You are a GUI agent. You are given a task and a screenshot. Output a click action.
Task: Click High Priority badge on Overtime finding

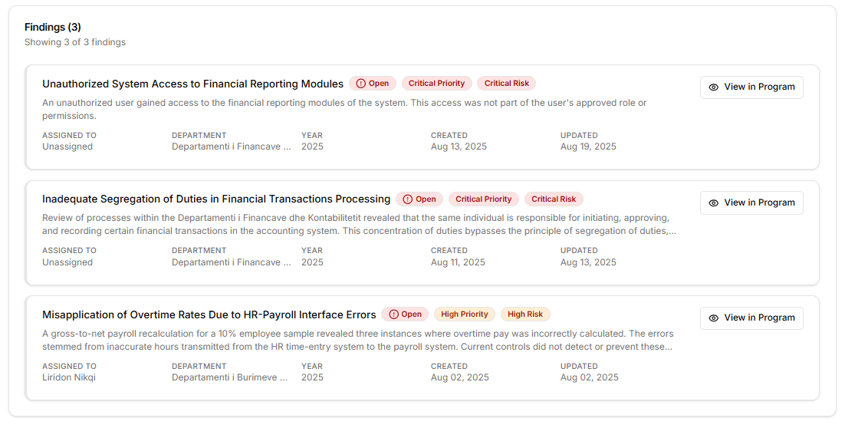tap(465, 314)
